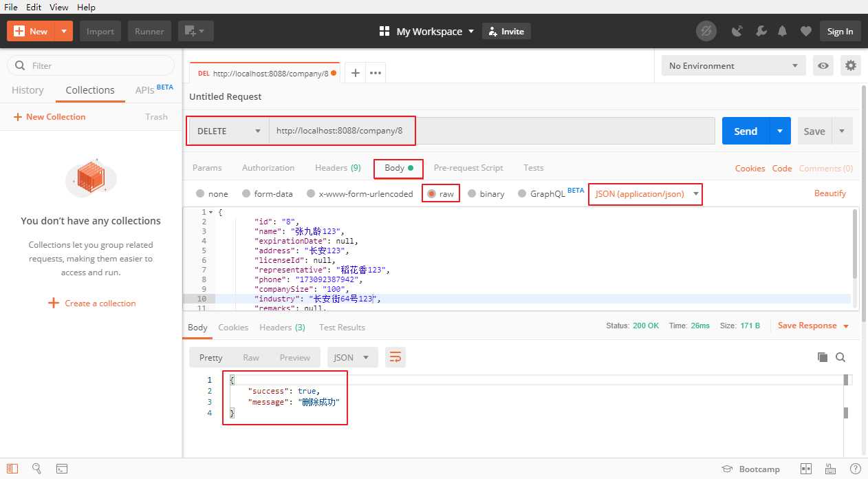Open the Help menu
The width and height of the screenshot is (868, 479).
[x=86, y=7]
